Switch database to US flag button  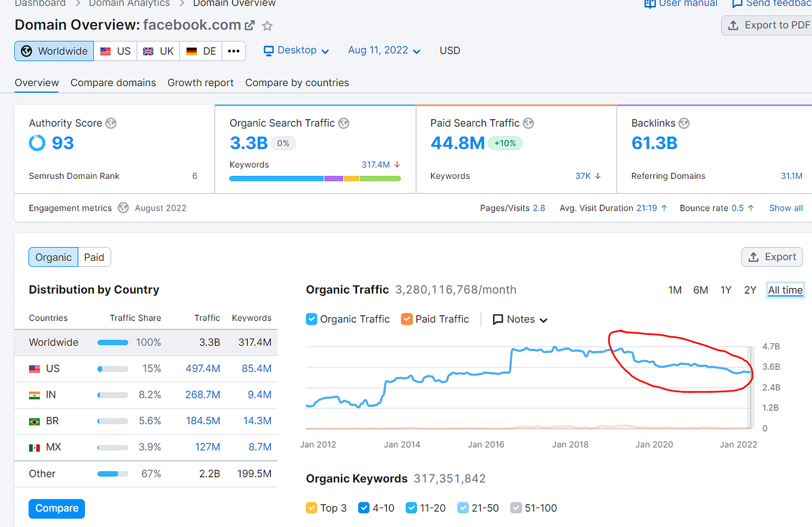pyautogui.click(x=115, y=51)
